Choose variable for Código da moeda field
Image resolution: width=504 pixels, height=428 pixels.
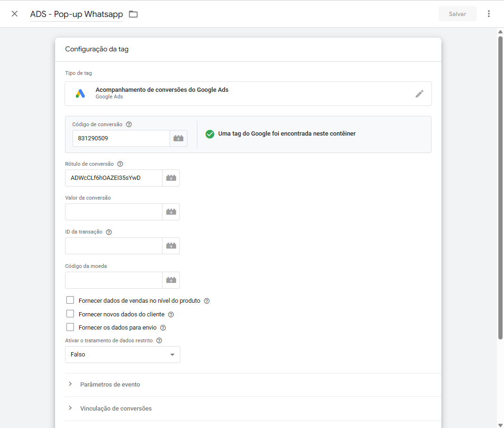click(171, 280)
